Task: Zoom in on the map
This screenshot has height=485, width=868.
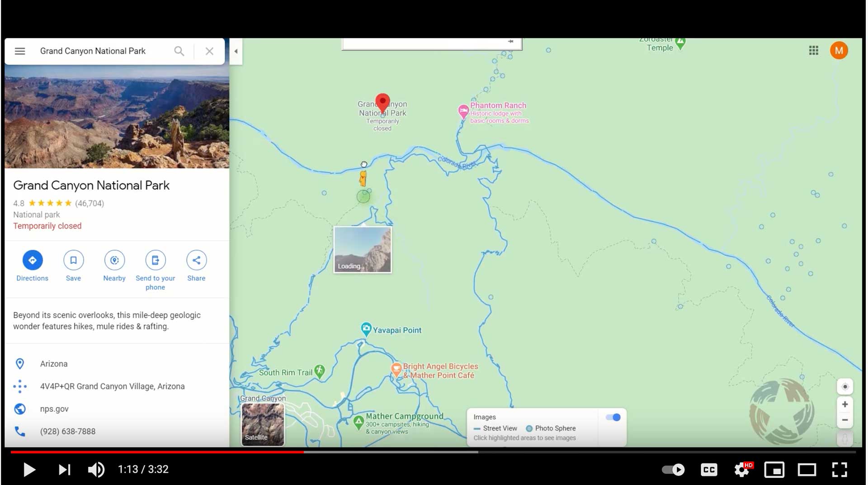Action: [x=844, y=404]
